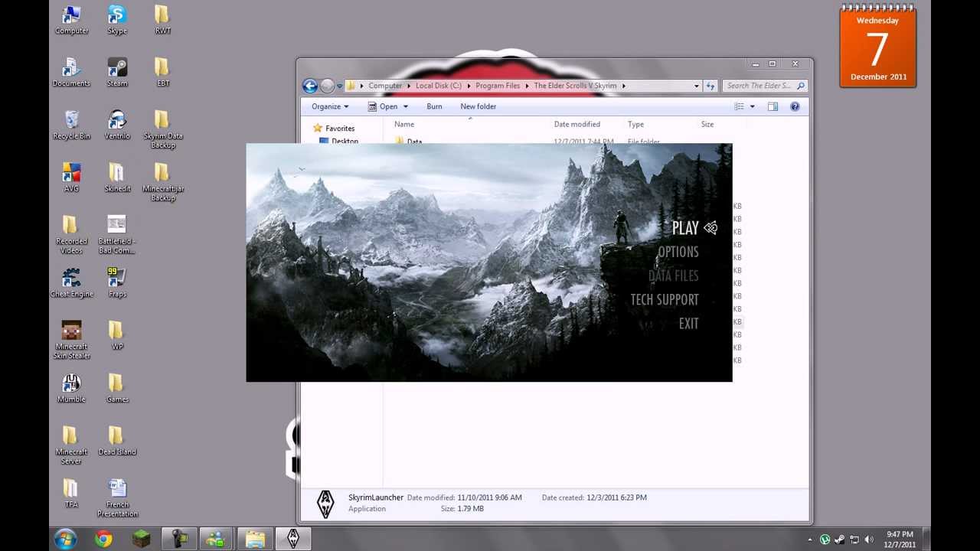This screenshot has width=980, height=551.
Task: Click Burn in the Explorer toolbar
Action: click(x=434, y=106)
